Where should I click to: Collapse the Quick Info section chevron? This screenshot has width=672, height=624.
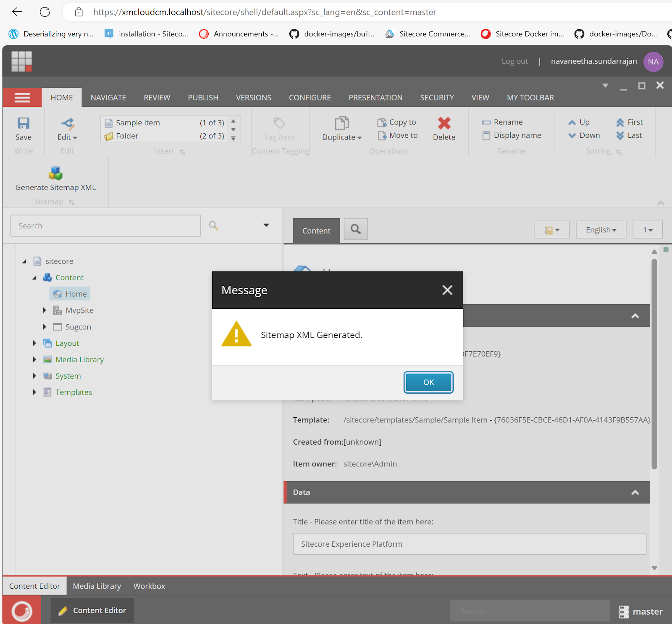[x=635, y=316]
